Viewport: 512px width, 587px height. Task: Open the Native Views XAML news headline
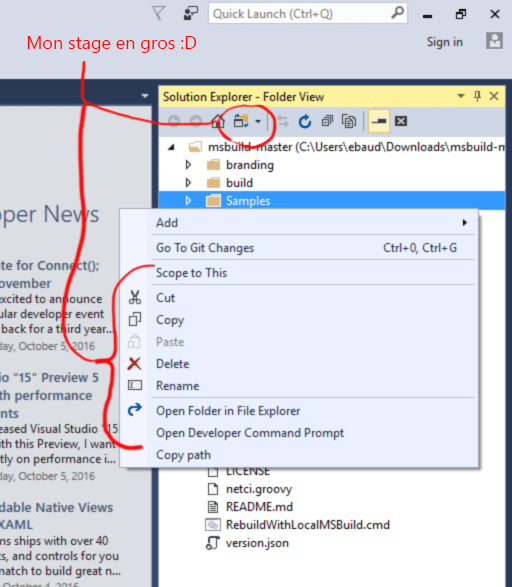[57, 516]
